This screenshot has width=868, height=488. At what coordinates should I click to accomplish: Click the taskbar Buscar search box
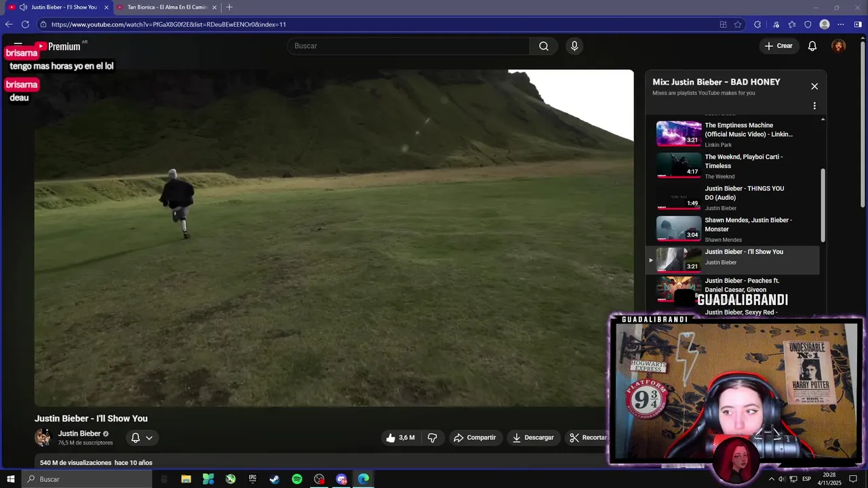[87, 479]
